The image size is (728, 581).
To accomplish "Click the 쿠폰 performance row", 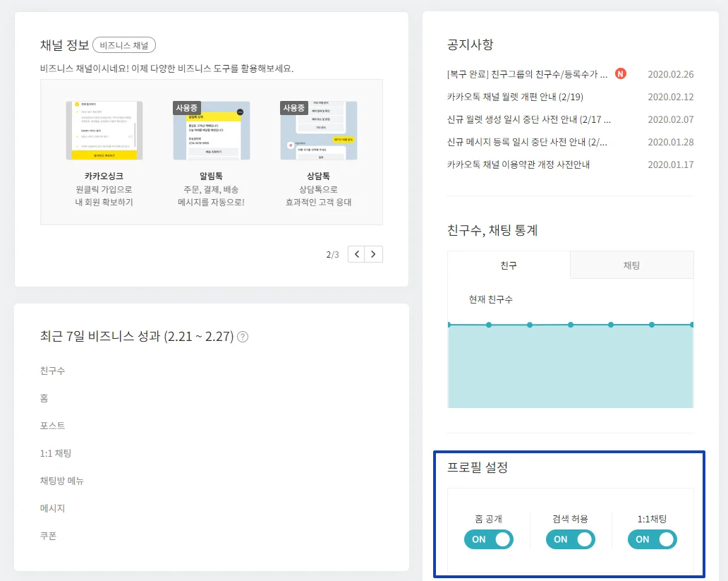I will click(x=48, y=536).
